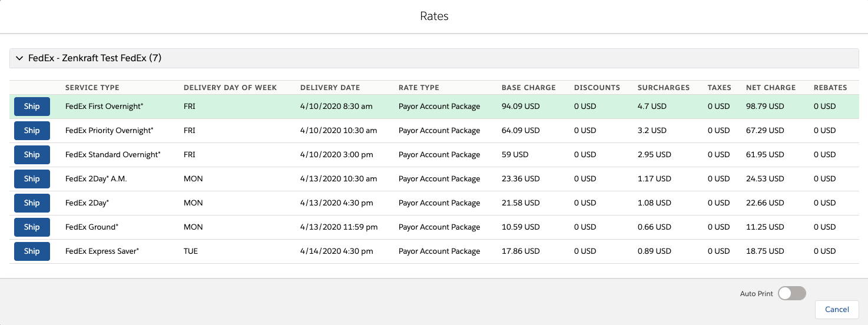Ship using the FedEx 2Day 4:30 pm row
Screen dimensions: 868x325
[32, 203]
